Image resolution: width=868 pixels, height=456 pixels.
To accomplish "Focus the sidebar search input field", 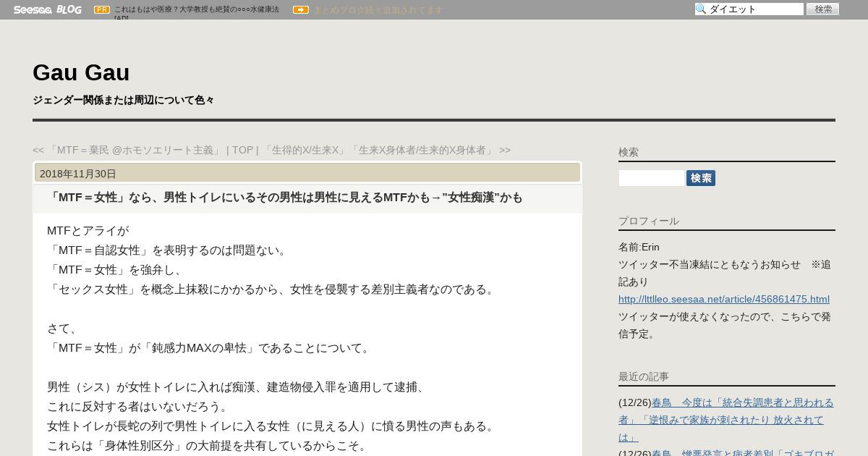I will tap(651, 178).
